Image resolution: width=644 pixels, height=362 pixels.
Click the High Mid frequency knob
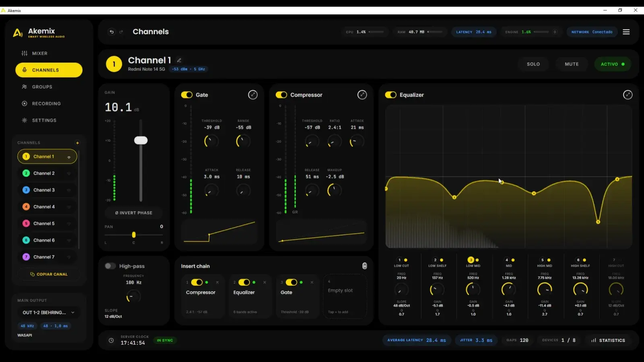[x=545, y=289]
